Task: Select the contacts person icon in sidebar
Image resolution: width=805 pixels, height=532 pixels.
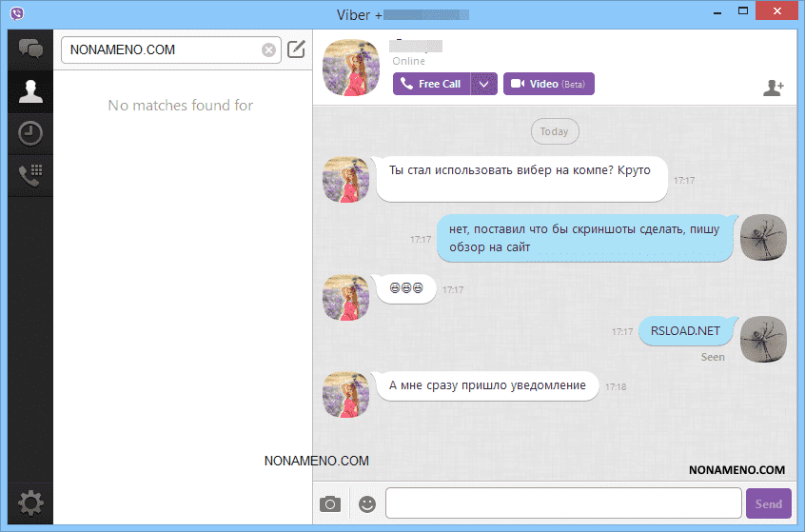Action: point(30,91)
